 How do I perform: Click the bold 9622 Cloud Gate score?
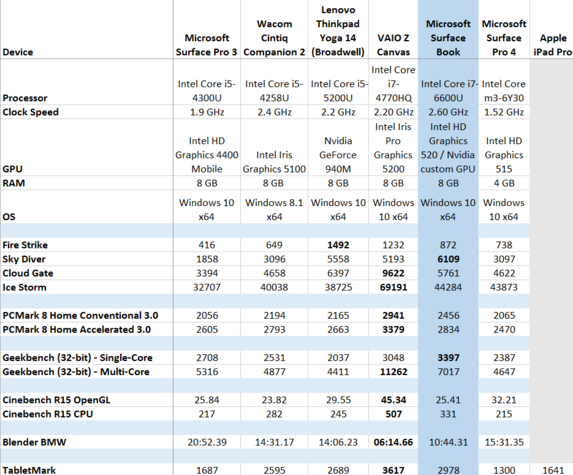(393, 273)
